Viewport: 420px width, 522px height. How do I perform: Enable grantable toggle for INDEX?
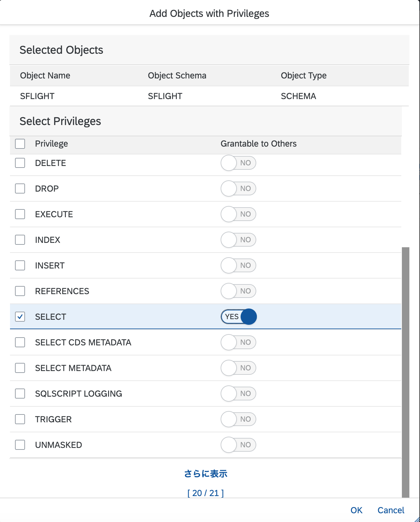pos(238,240)
